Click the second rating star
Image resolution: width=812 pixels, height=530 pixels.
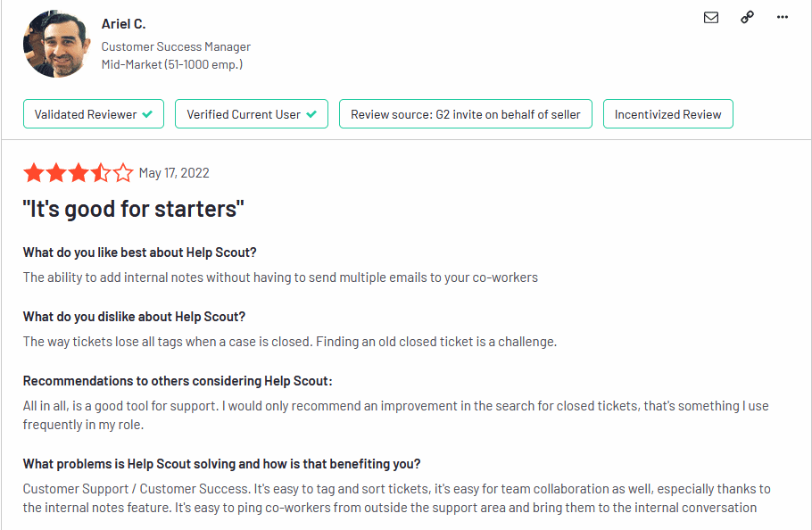point(56,173)
